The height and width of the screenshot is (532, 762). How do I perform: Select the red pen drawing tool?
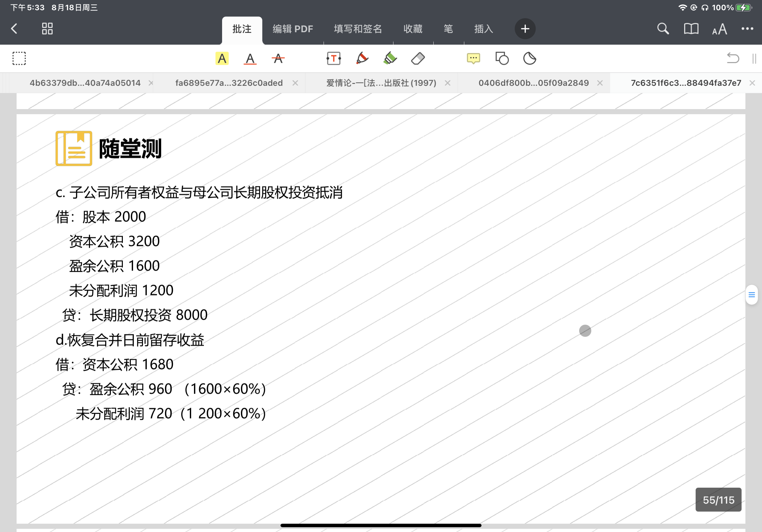[362, 58]
